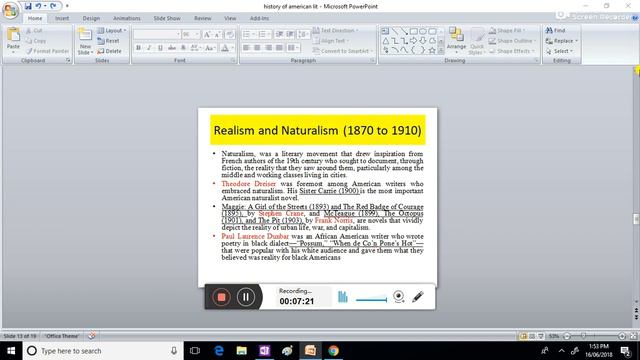Stop the screen recording
Screen dimensions: 640x360
221,297
